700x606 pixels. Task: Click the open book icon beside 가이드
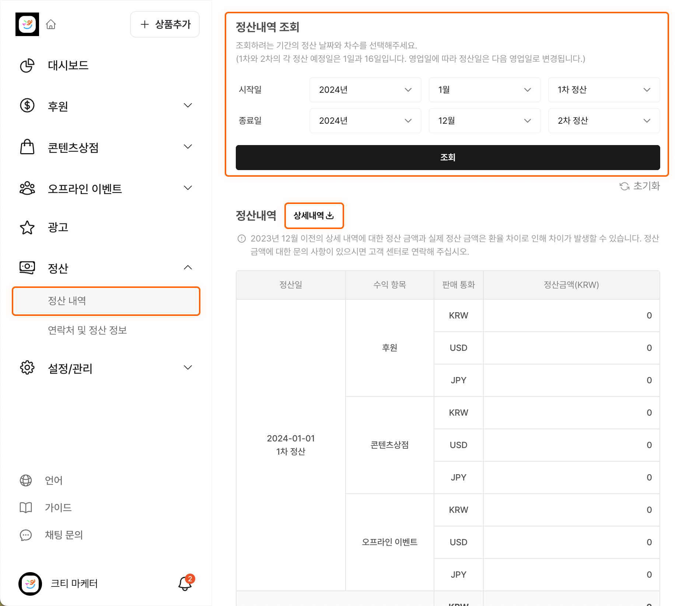[x=26, y=508]
